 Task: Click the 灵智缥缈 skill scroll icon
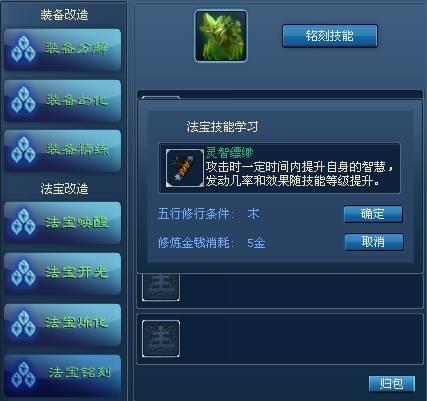[x=185, y=168]
